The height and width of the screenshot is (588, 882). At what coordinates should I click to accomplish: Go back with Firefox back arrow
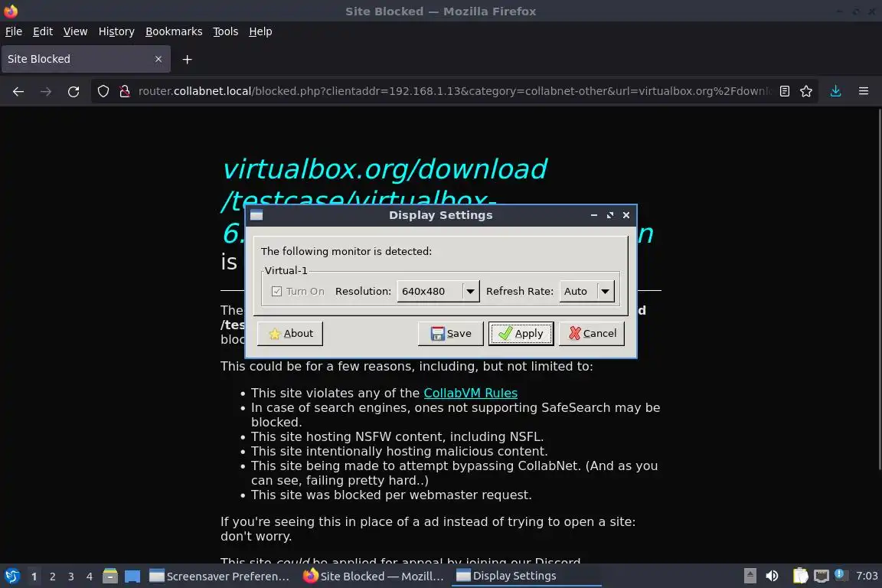18,91
